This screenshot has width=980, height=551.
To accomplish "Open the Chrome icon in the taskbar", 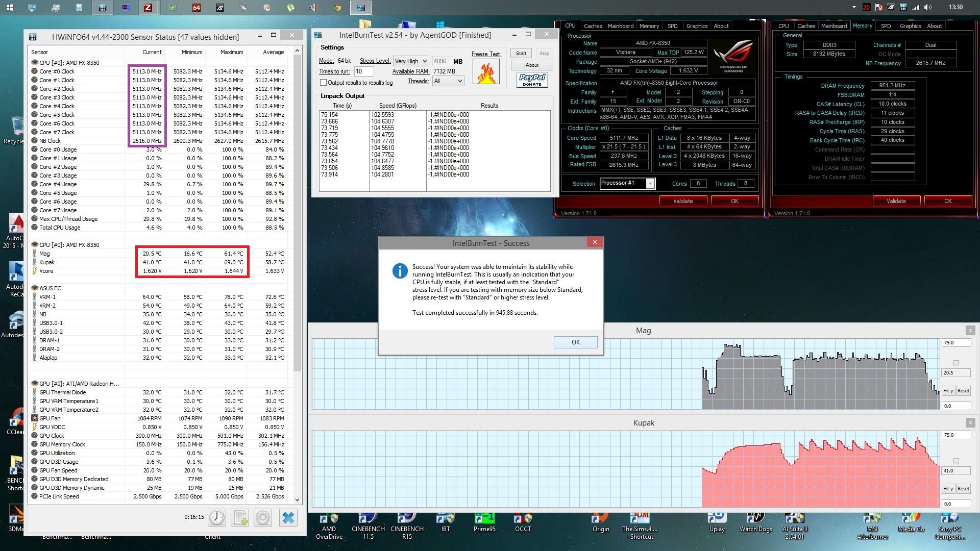I will (x=337, y=7).
